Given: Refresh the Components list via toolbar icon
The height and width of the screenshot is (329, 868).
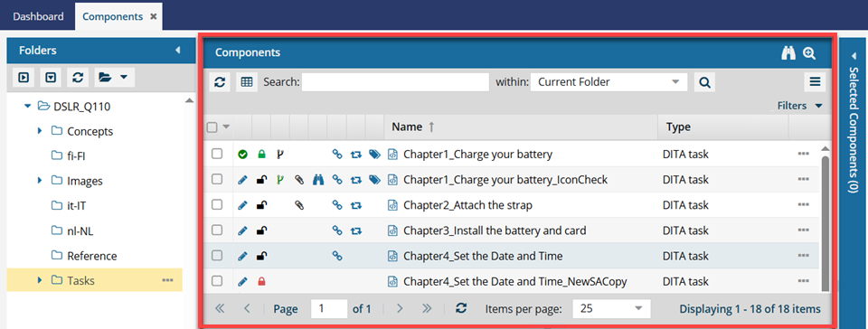Looking at the screenshot, I should tap(220, 82).
